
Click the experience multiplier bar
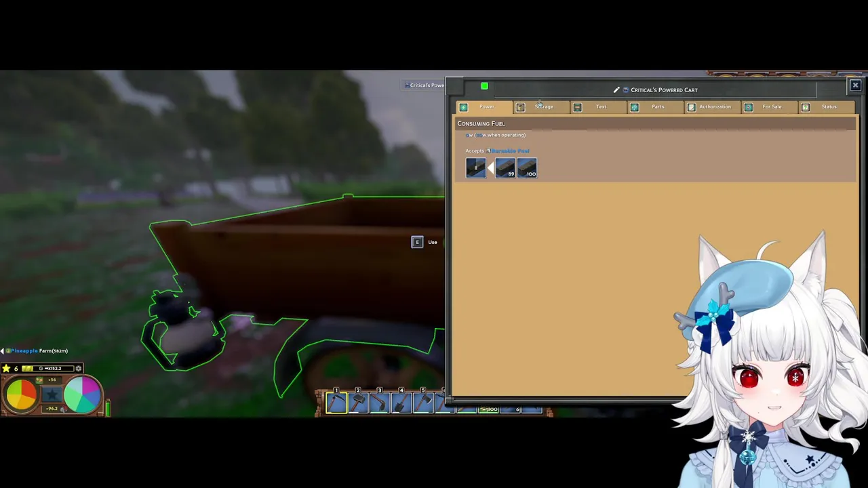[48, 368]
